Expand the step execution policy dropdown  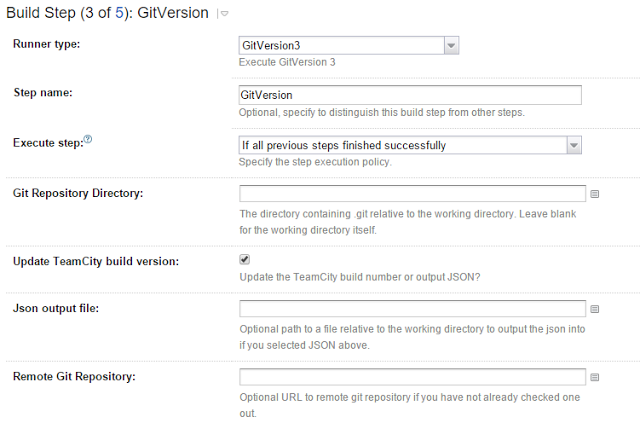[x=410, y=145]
